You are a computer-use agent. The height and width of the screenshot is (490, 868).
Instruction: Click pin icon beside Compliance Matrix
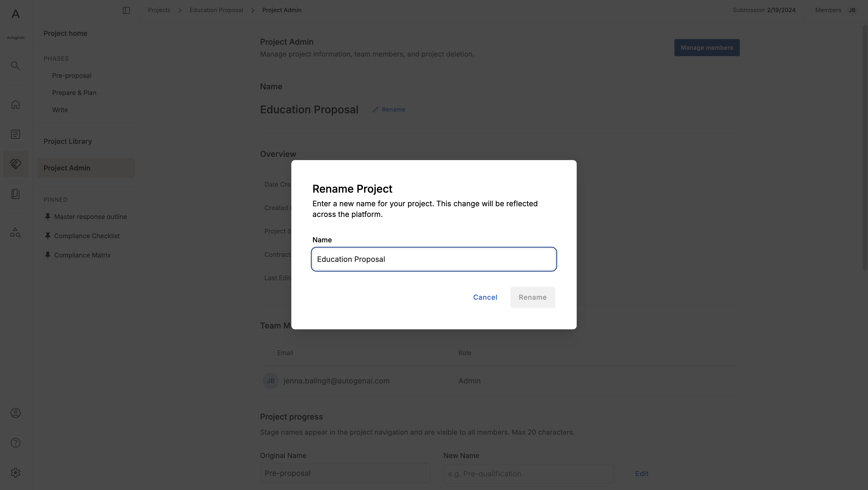pos(48,255)
